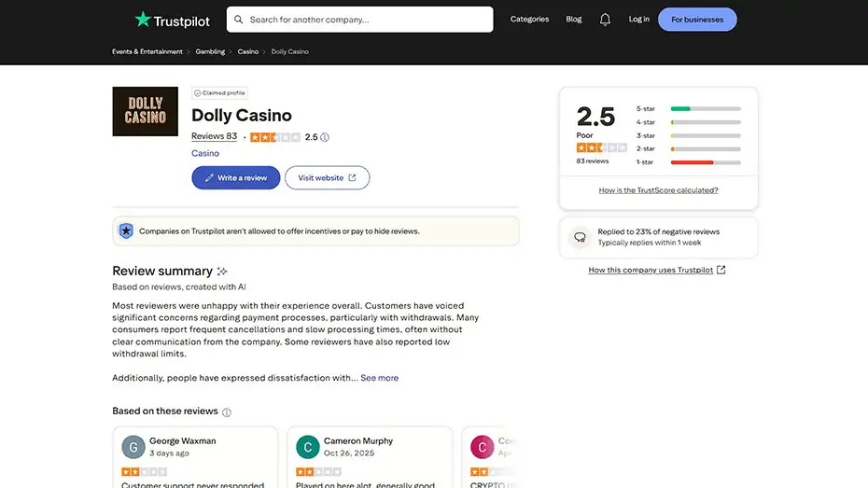Filter reviews by 5-star checkbox row
868x488 pixels.
(x=688, y=109)
